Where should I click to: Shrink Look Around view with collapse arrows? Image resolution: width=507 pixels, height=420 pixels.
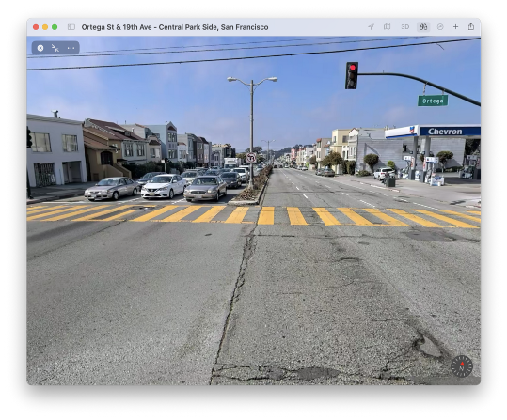[x=55, y=48]
